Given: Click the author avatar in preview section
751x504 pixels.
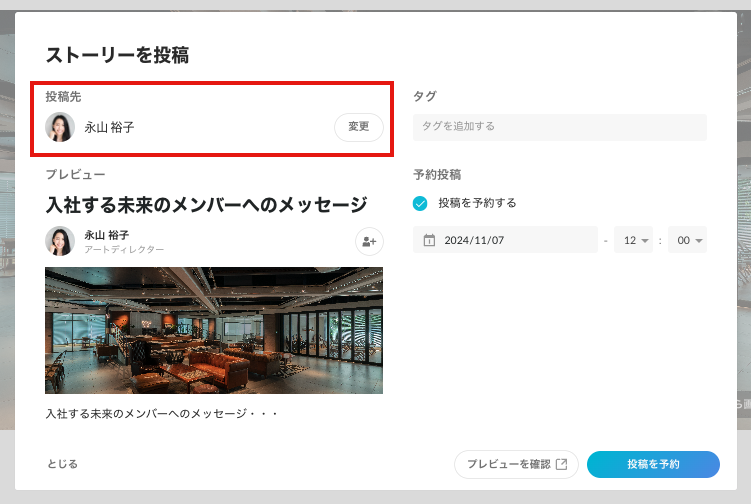Looking at the screenshot, I should (60, 241).
